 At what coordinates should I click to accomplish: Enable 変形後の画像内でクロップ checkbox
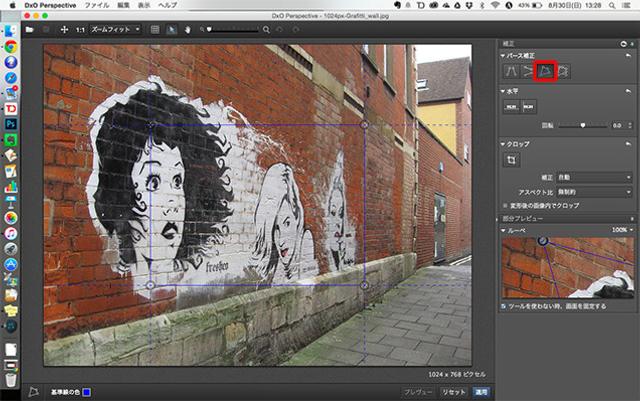(505, 204)
